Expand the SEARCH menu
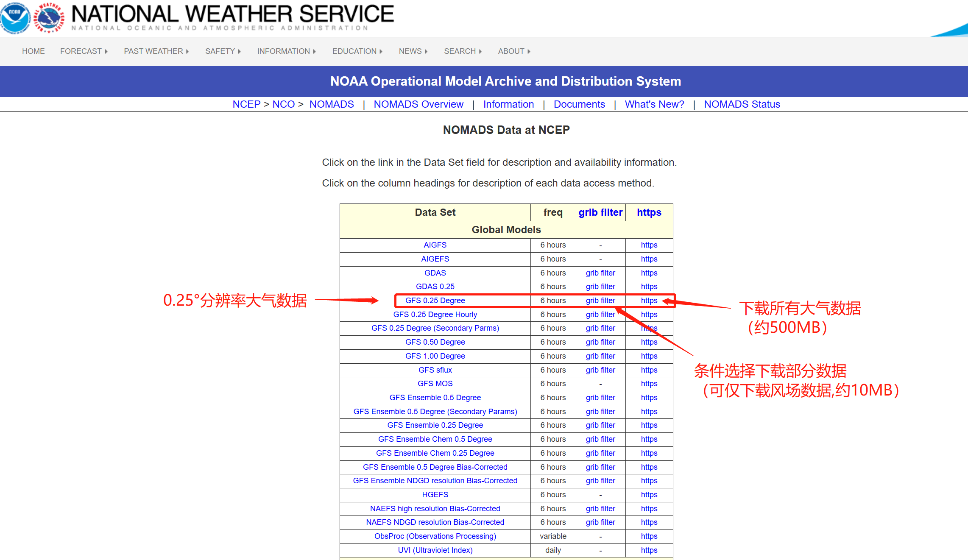Image resolution: width=968 pixels, height=560 pixels. click(463, 51)
